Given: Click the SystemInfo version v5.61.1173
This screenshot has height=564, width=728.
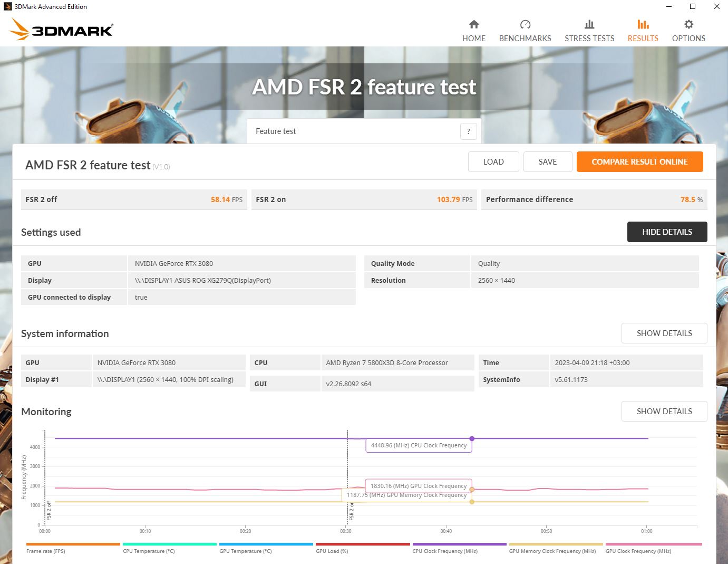Looking at the screenshot, I should point(626,380).
